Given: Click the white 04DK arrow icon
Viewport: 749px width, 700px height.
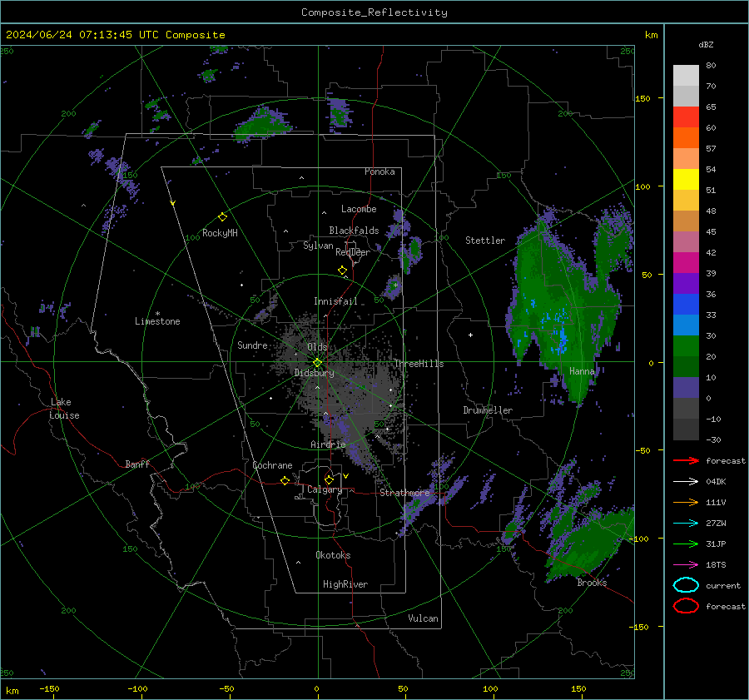Looking at the screenshot, I should click(686, 482).
